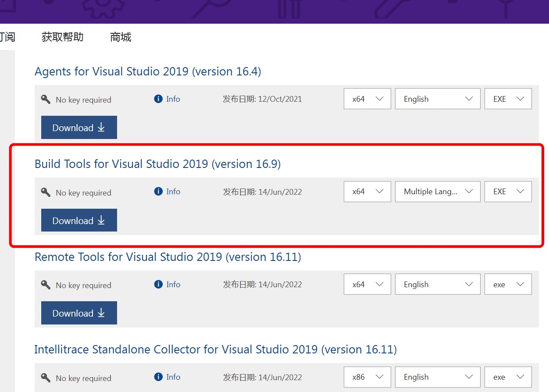Open the 商城 menu item
Image resolution: width=549 pixels, height=392 pixels.
tap(121, 37)
